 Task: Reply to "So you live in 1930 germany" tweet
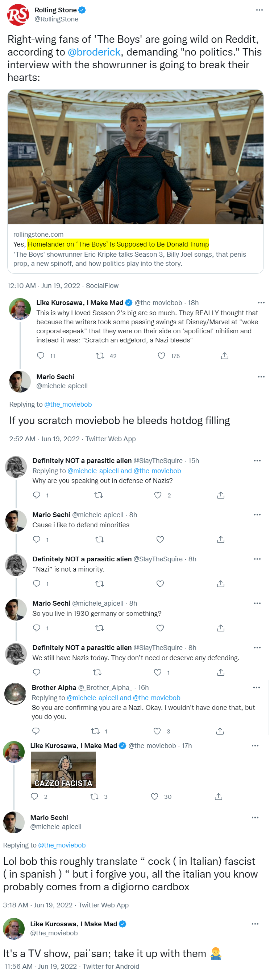coord(37,628)
